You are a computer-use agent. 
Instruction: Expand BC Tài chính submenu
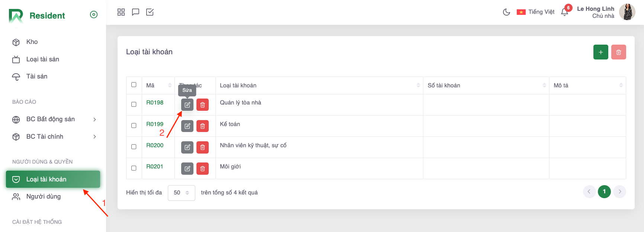click(x=94, y=136)
